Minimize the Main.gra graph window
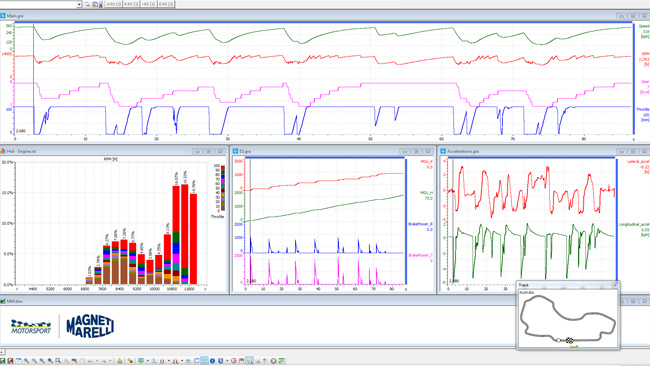This screenshot has height=366, width=650. [x=621, y=16]
